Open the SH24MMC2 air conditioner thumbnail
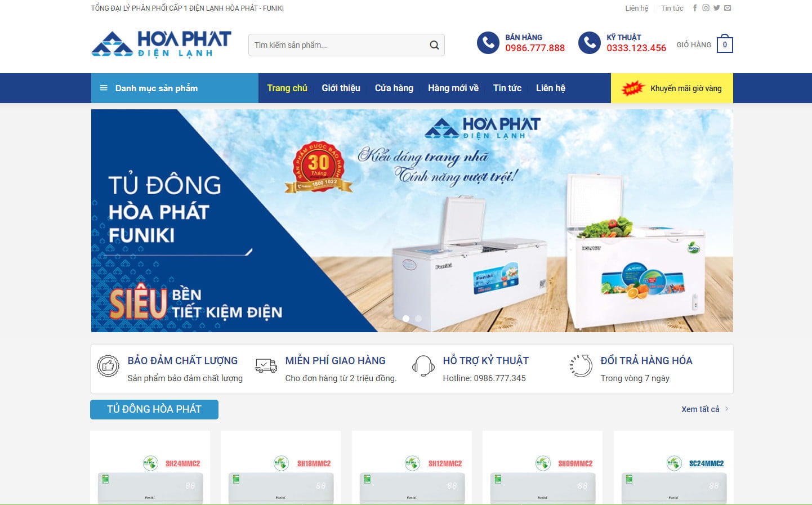Screen dimensions: 812x505 pos(150,468)
